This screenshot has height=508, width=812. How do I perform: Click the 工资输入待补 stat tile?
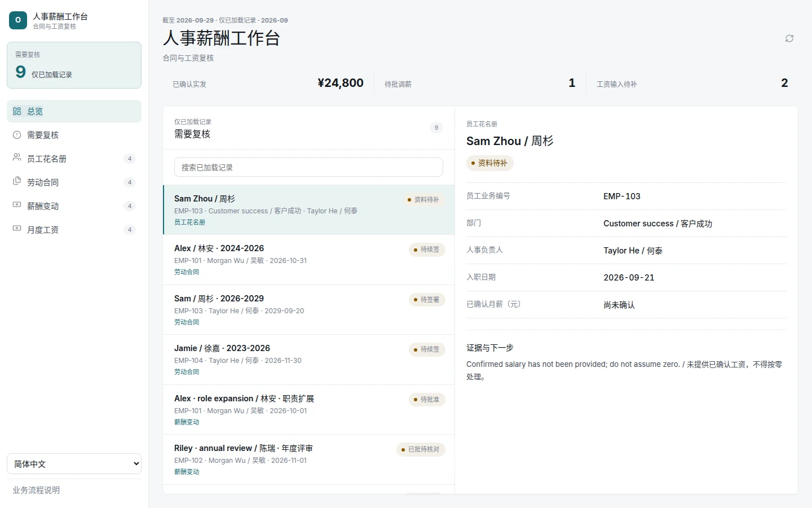coord(692,84)
